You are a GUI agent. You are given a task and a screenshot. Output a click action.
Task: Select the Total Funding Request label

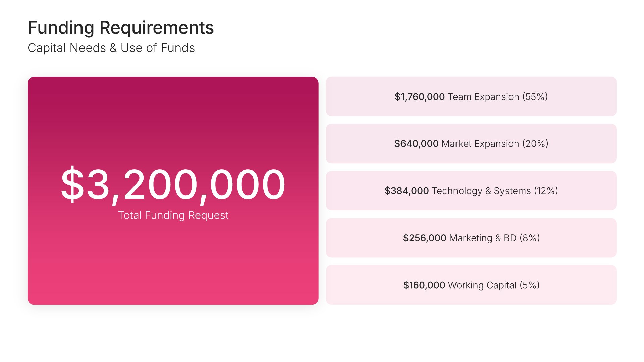[173, 215]
